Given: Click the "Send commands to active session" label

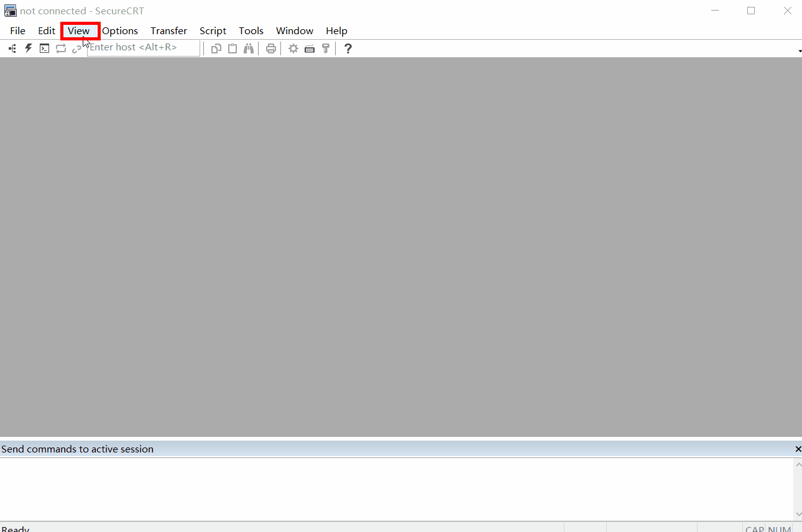Looking at the screenshot, I should (x=78, y=449).
